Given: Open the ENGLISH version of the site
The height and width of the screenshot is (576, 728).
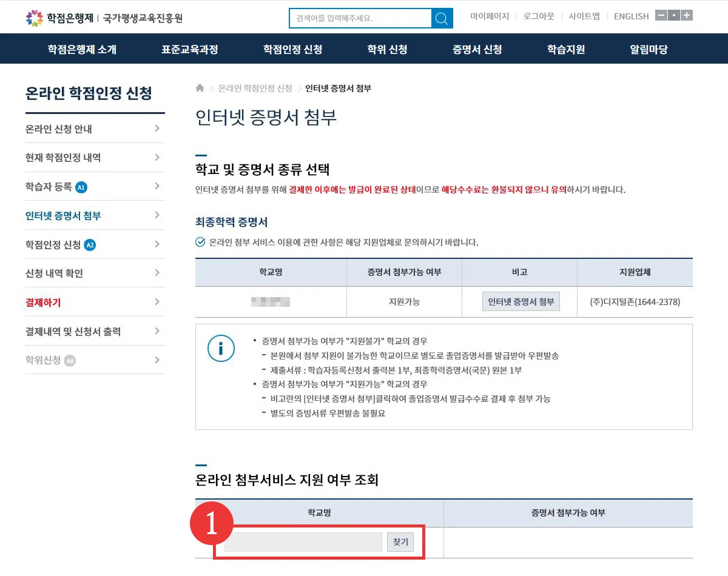Looking at the screenshot, I should (x=631, y=16).
